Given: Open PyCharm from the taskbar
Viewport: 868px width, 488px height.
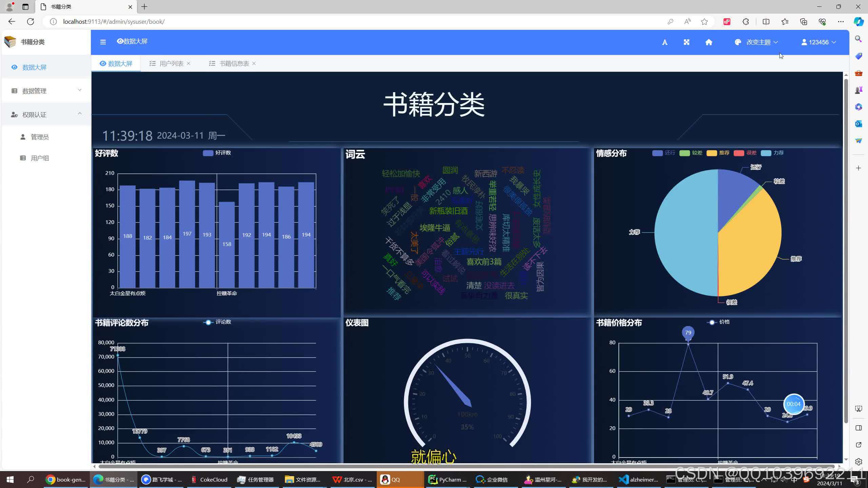Looking at the screenshot, I should point(448,480).
